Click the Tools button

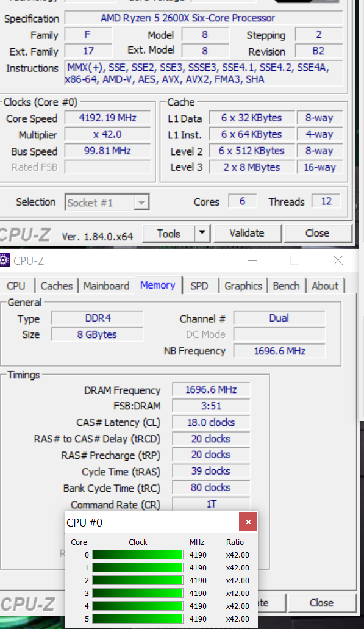click(169, 233)
